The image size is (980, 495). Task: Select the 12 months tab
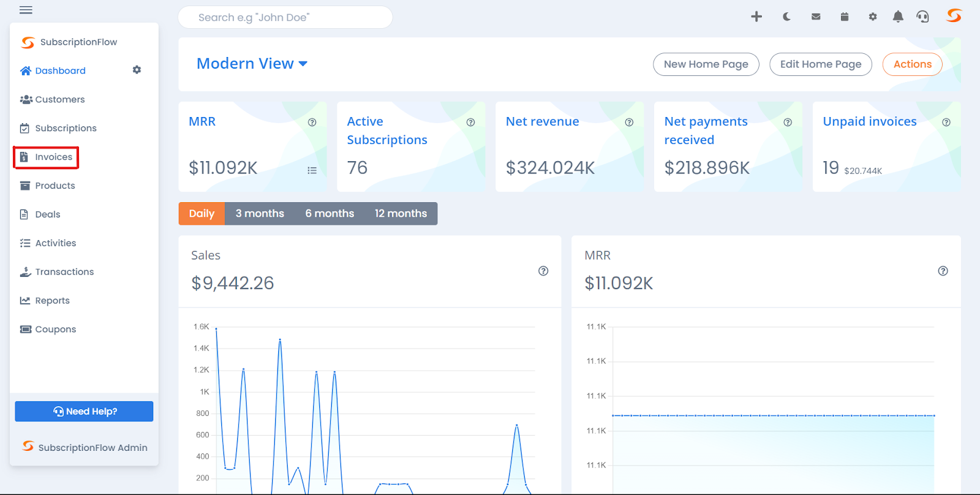[401, 213]
